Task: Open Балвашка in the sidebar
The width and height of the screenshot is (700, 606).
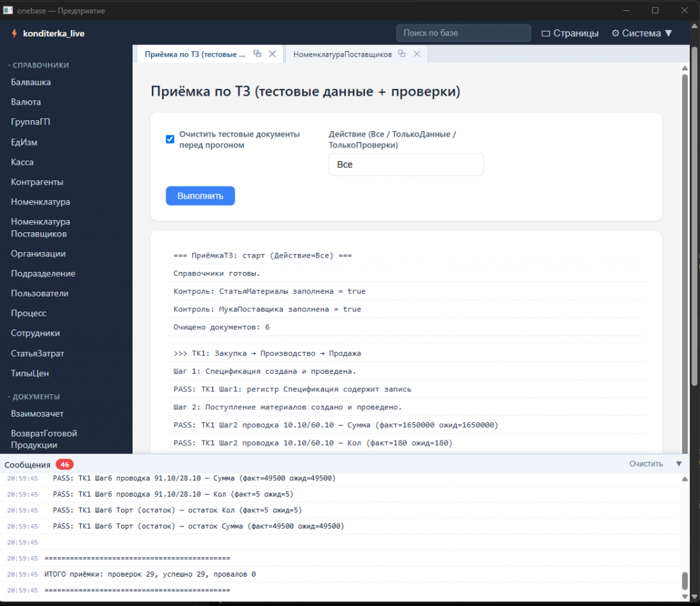Action: click(x=31, y=82)
